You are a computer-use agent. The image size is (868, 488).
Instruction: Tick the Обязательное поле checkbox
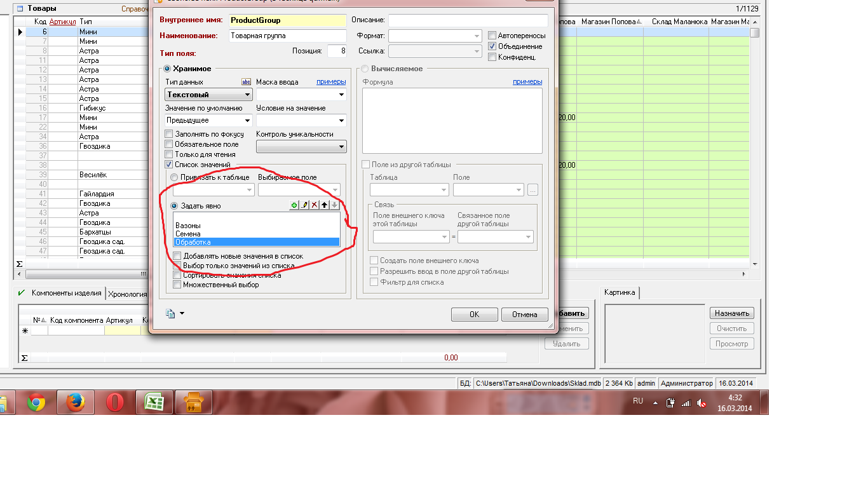coord(169,144)
